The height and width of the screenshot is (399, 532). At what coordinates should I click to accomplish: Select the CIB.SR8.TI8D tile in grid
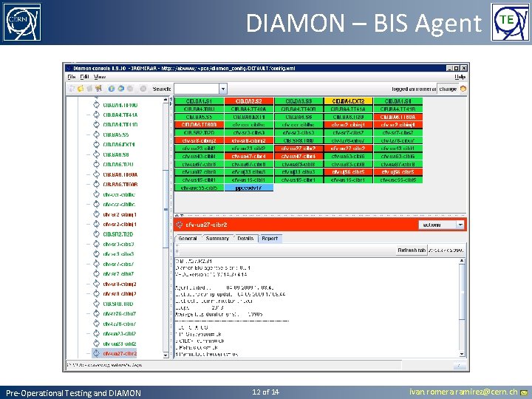(x=299, y=140)
